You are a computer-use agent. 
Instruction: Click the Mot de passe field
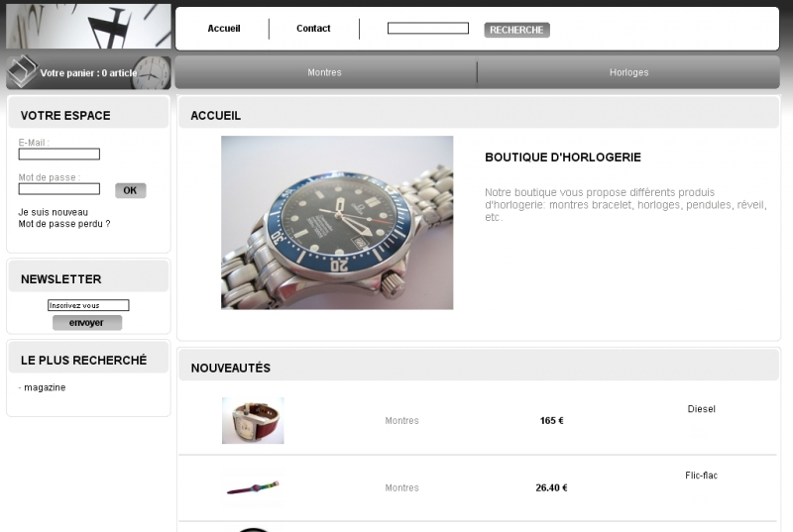pos(59,189)
